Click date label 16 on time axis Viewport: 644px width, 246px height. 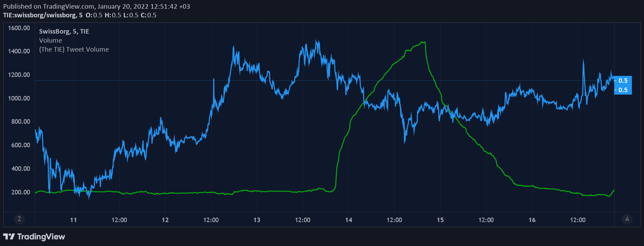pyautogui.click(x=532, y=220)
